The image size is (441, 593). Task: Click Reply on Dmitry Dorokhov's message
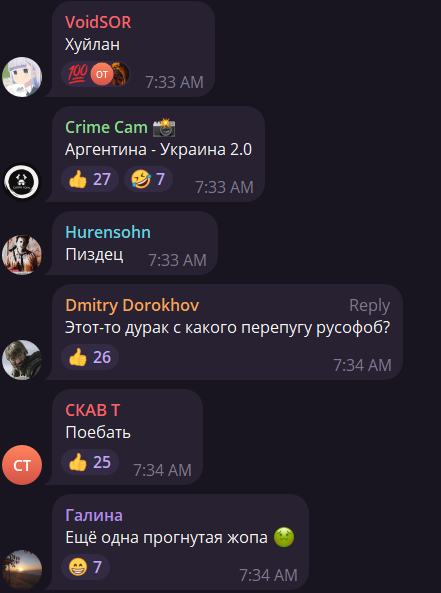(370, 306)
